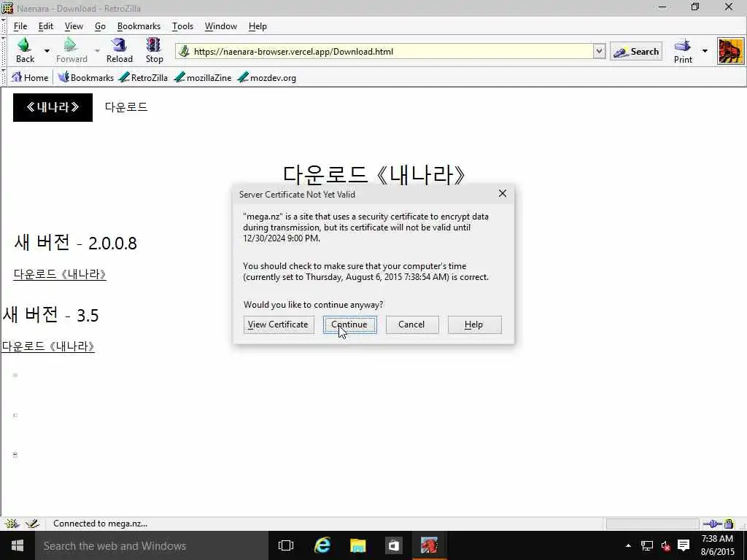Open the File menu
This screenshot has height=560, width=747.
coord(20,26)
